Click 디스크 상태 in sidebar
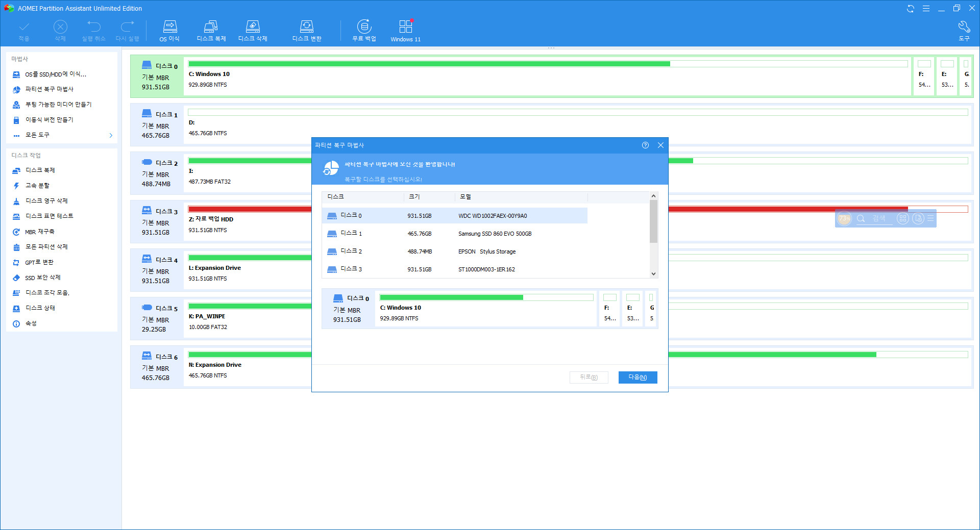The width and height of the screenshot is (980, 530). (x=40, y=308)
